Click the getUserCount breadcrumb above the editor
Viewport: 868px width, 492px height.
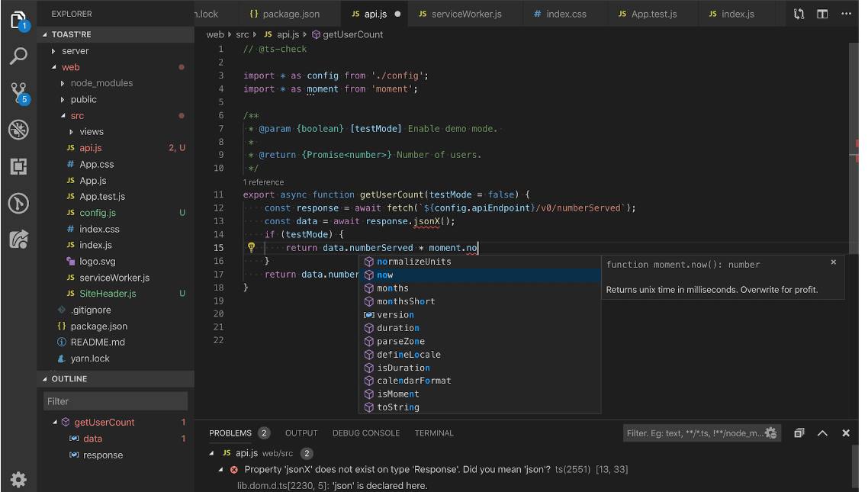(352, 34)
